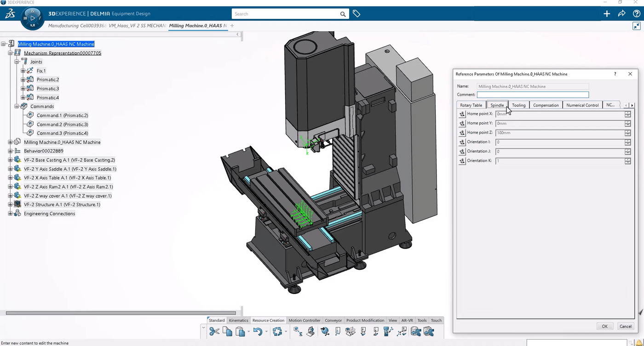Click the Comment input field
This screenshot has width=644, height=346.
tap(532, 95)
